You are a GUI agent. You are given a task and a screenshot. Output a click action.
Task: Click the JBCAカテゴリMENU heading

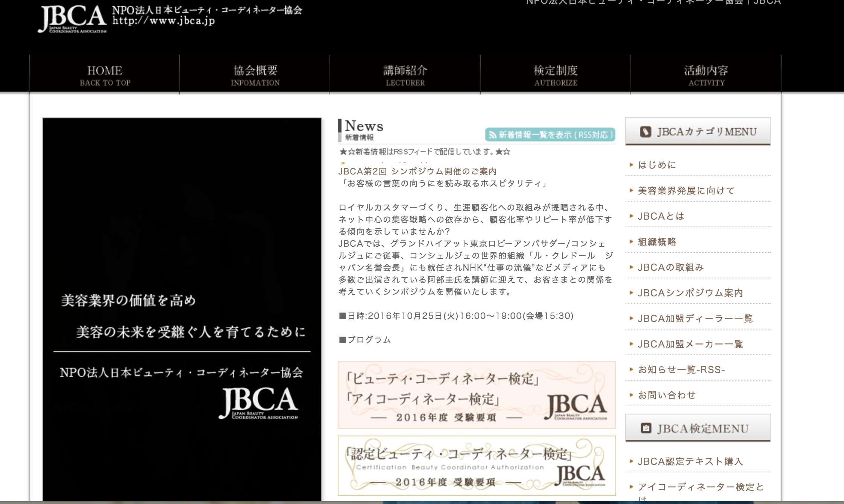(698, 132)
